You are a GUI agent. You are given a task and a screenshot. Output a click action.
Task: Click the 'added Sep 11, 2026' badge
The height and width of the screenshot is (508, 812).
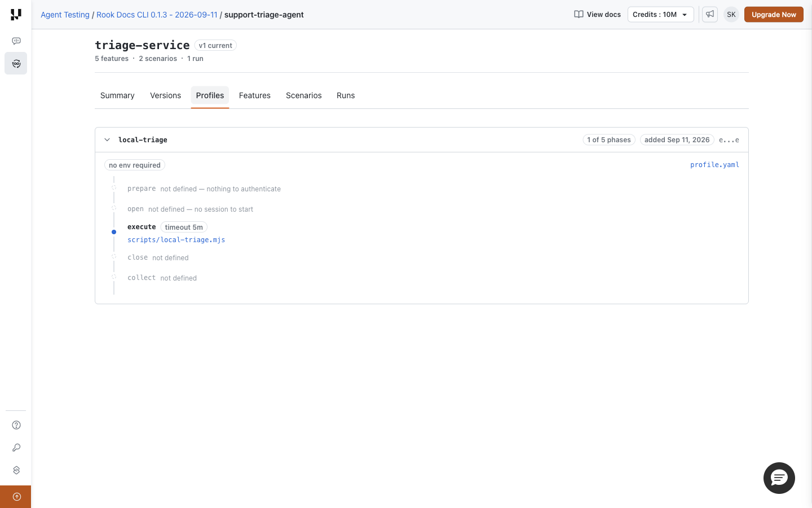coord(677,140)
